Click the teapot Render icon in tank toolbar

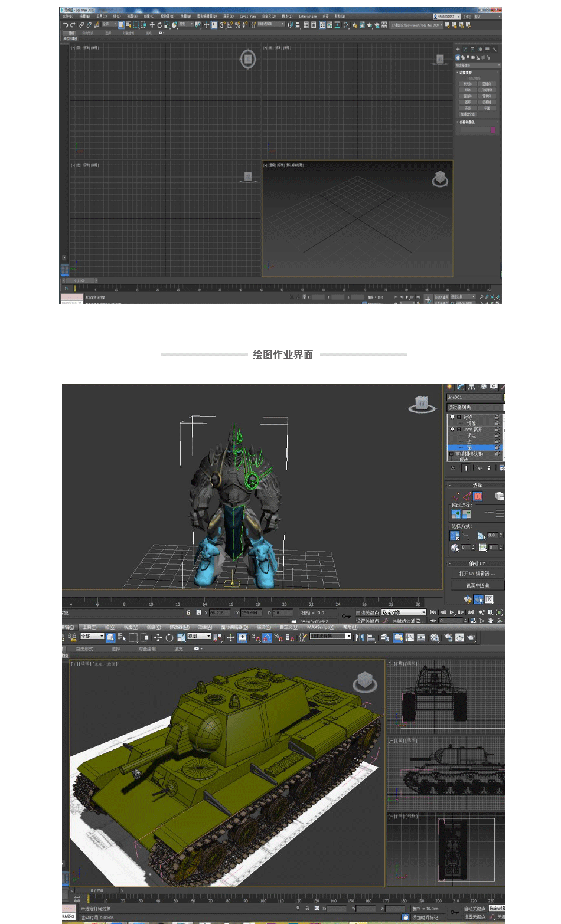click(x=471, y=637)
